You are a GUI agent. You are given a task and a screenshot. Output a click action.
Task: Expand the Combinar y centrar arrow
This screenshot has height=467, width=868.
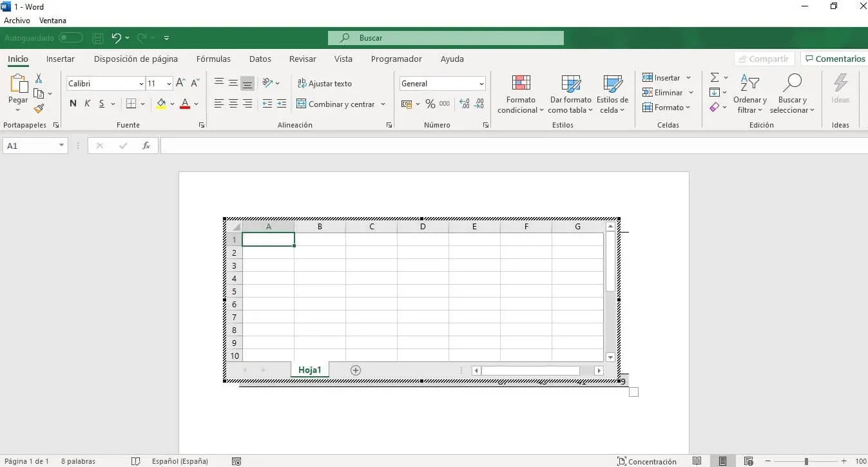click(x=383, y=104)
